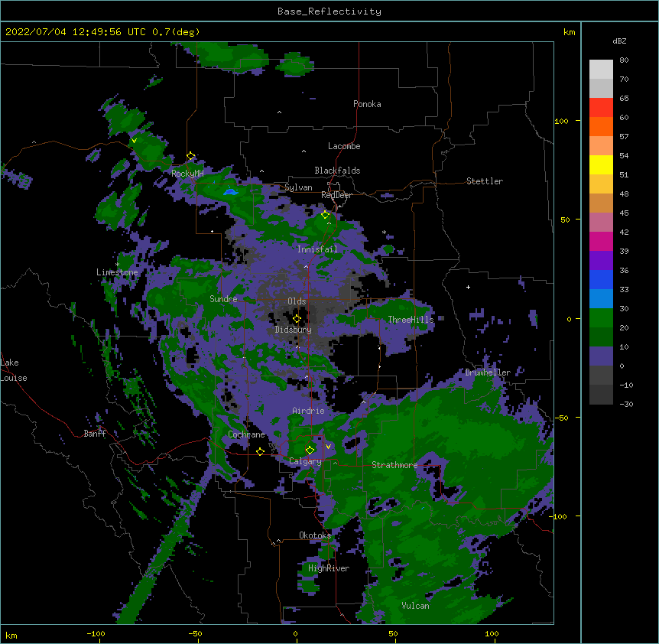Viewport: 659px width, 644px height.
Task: Click the yellow V marker east of Calgary
Action: [x=328, y=447]
